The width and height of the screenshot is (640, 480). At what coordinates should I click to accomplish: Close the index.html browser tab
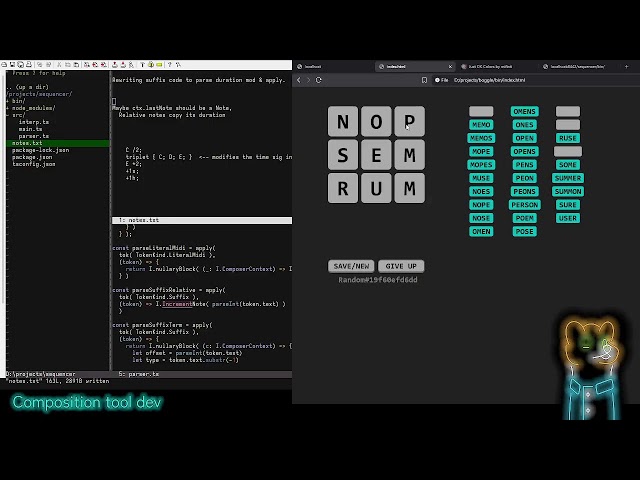click(x=450, y=66)
